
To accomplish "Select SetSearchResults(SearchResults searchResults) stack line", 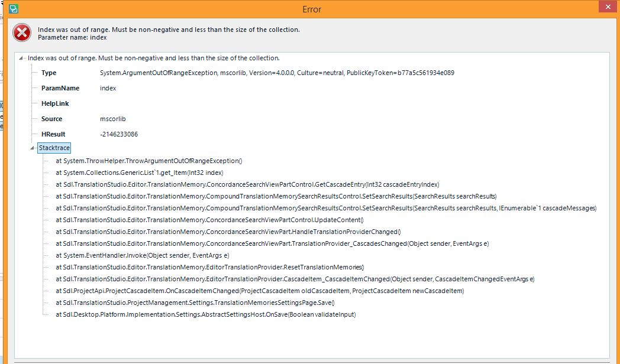I will 276,197.
